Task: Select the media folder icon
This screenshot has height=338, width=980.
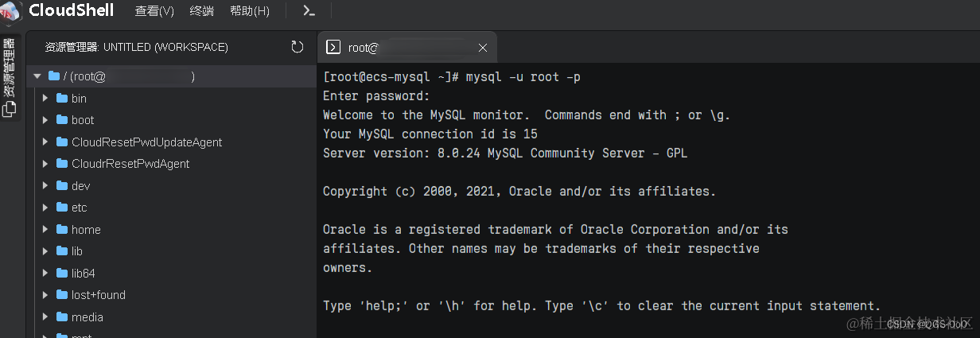Action: tap(61, 317)
